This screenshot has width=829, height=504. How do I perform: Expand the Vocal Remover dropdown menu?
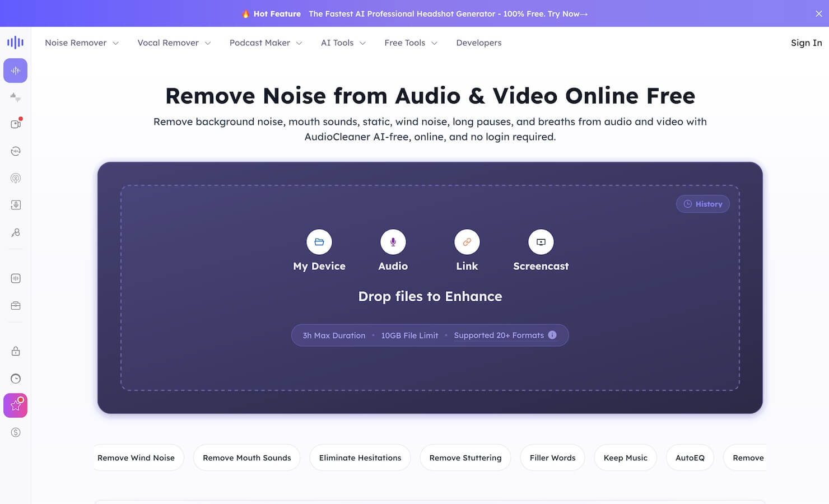[x=174, y=43]
